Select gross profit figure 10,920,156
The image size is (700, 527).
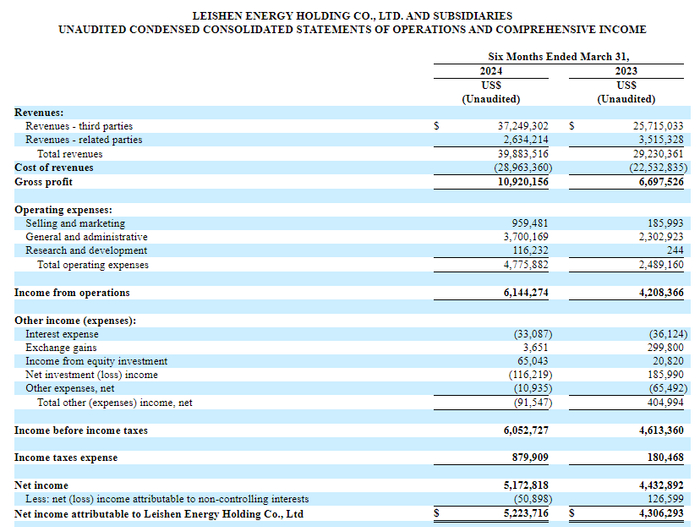(523, 182)
